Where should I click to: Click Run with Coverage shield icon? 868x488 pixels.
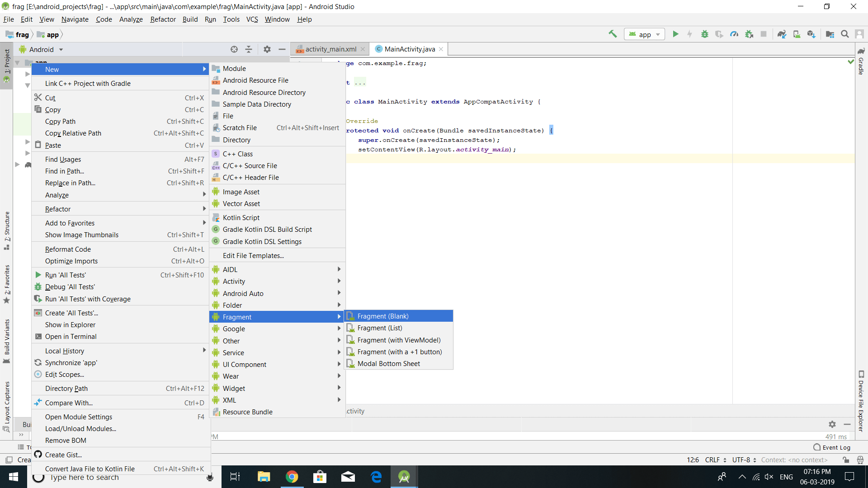pos(719,34)
